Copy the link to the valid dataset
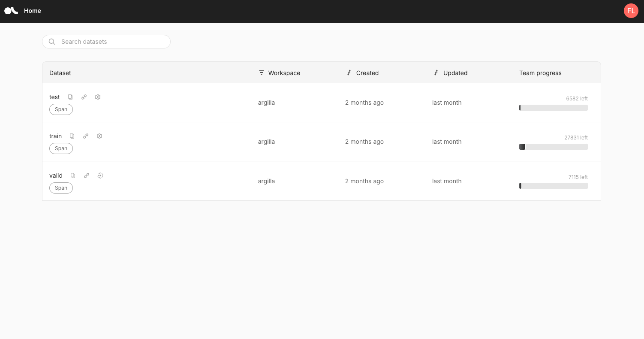644x339 pixels. [87, 176]
